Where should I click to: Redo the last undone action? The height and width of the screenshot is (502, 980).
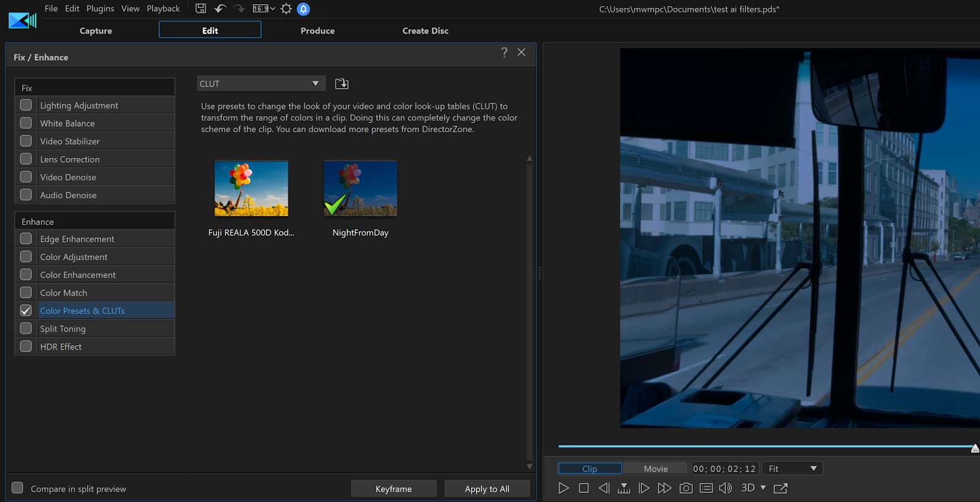[239, 9]
